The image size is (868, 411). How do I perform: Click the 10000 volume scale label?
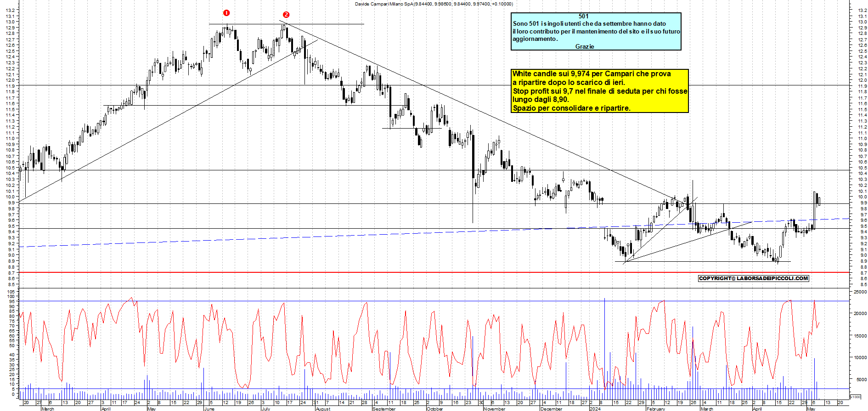pos(860,357)
